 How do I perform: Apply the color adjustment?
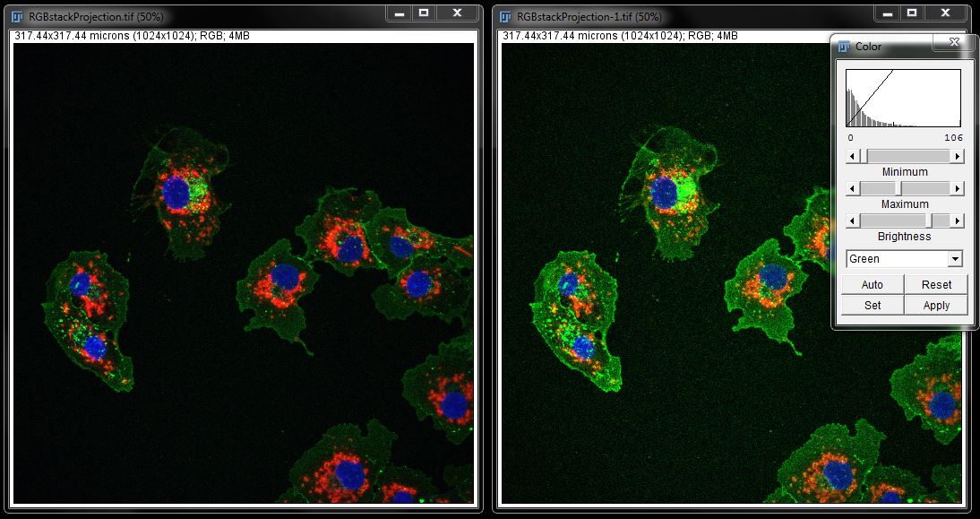936,305
